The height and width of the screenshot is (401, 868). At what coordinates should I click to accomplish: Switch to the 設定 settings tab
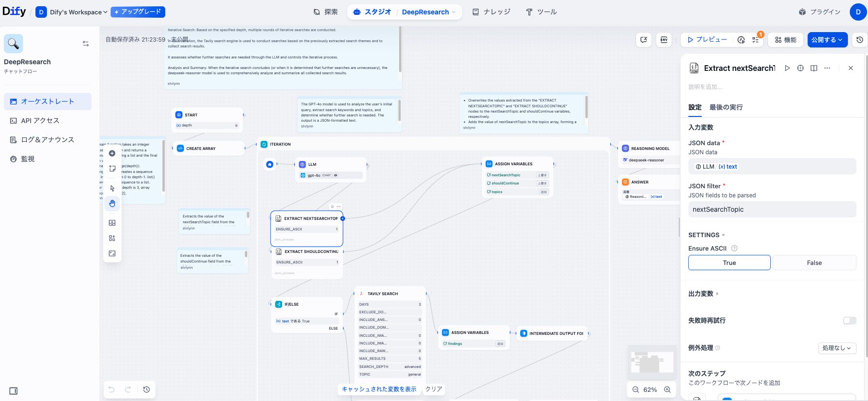pyautogui.click(x=695, y=107)
